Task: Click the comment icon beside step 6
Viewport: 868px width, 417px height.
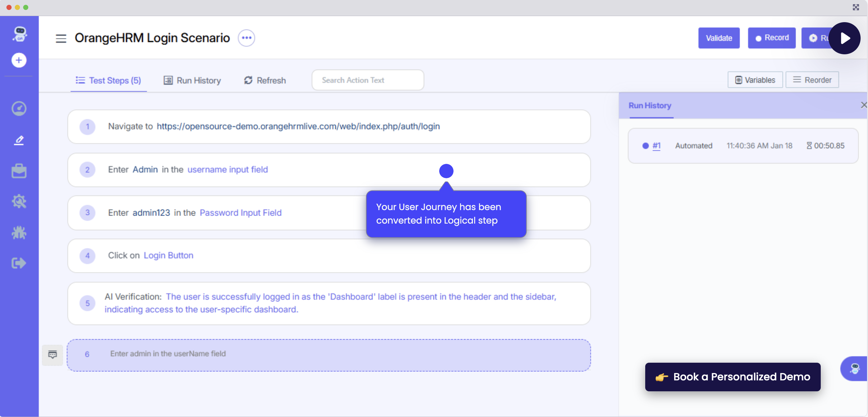Action: [53, 354]
